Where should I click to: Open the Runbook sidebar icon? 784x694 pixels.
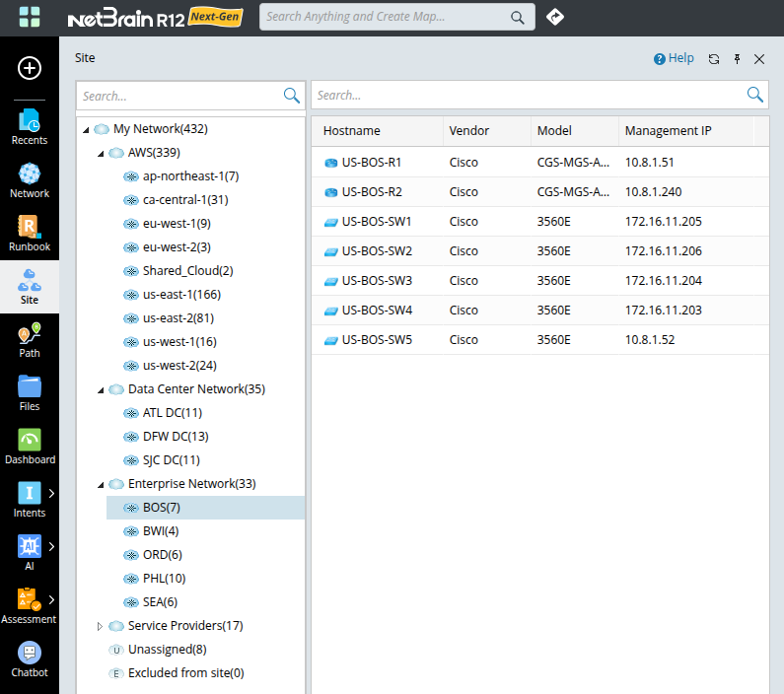coord(30,231)
